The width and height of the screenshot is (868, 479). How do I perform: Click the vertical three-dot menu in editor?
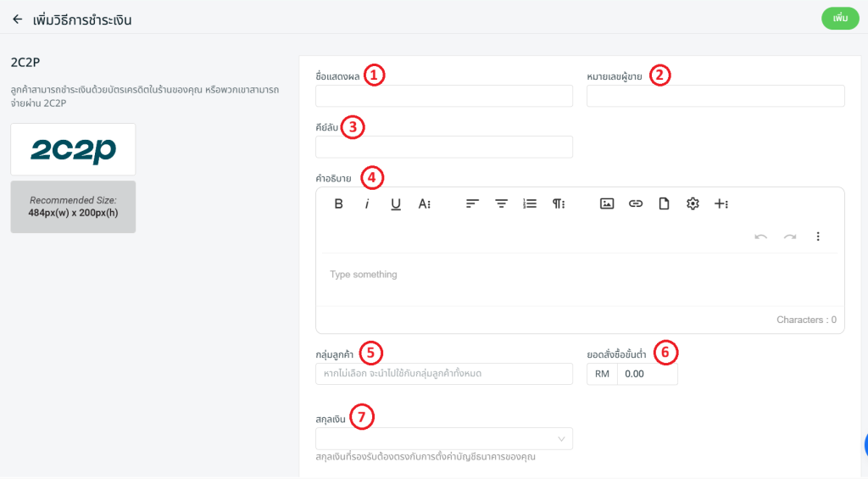tap(818, 237)
